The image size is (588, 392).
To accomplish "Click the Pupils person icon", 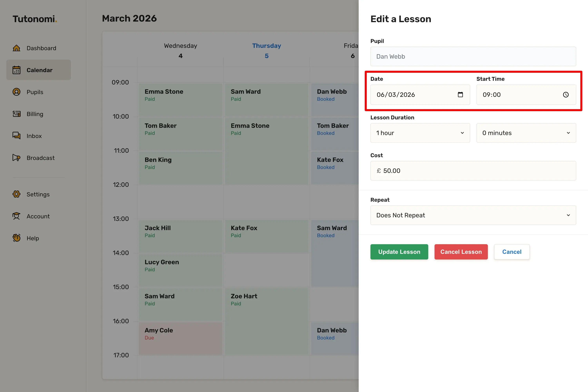I will pyautogui.click(x=16, y=92).
